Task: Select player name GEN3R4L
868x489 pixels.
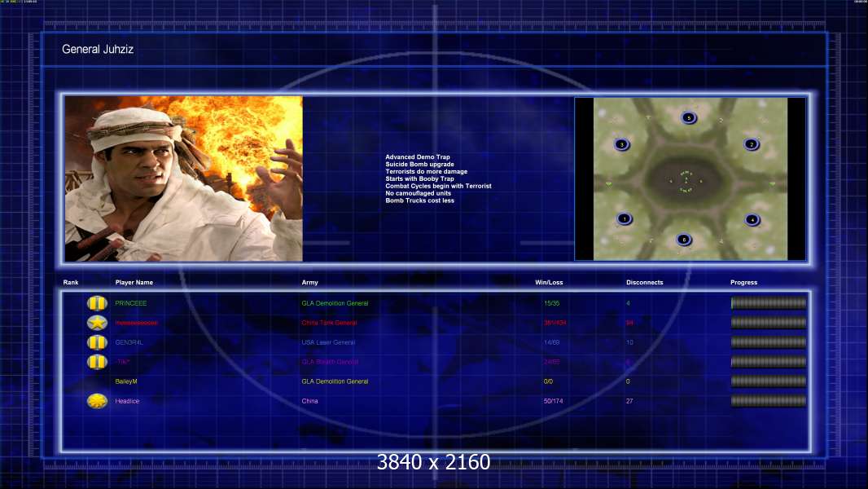Action: point(129,342)
